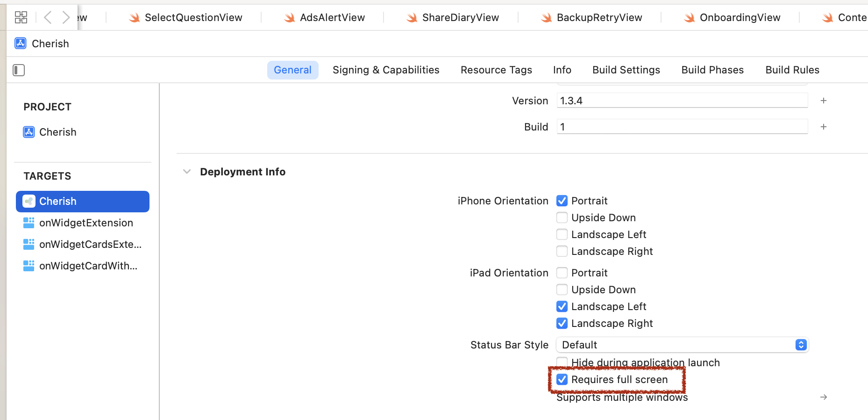Click the arrow next to Supports multiple windows

click(x=824, y=397)
